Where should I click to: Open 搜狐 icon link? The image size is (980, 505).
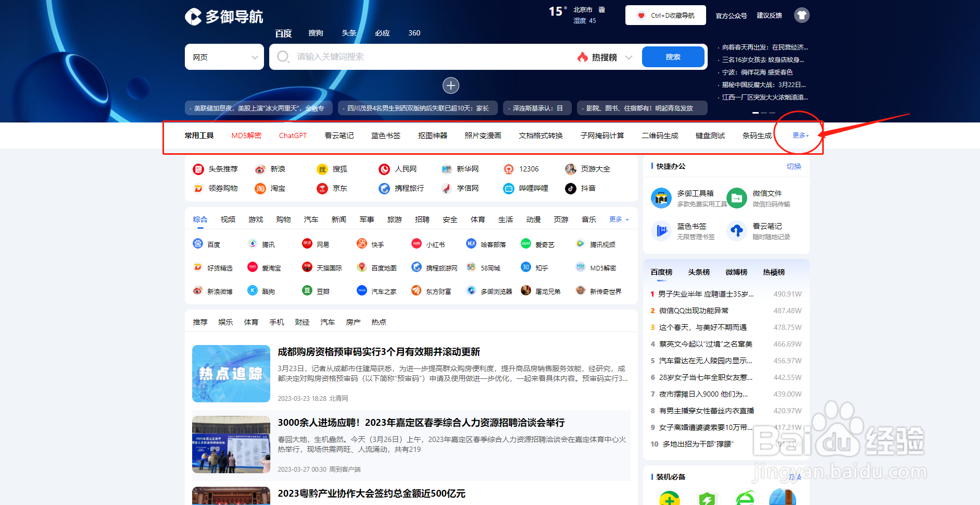[x=322, y=169]
